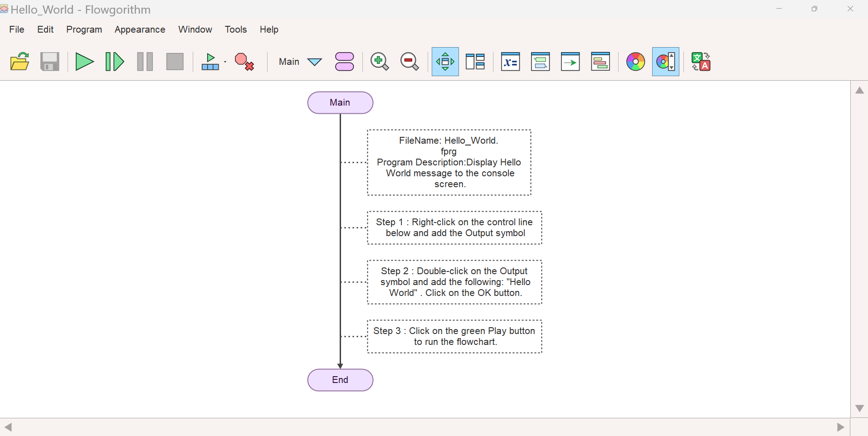The height and width of the screenshot is (436, 868).
Task: Click the language translate icon
Action: [701, 62]
